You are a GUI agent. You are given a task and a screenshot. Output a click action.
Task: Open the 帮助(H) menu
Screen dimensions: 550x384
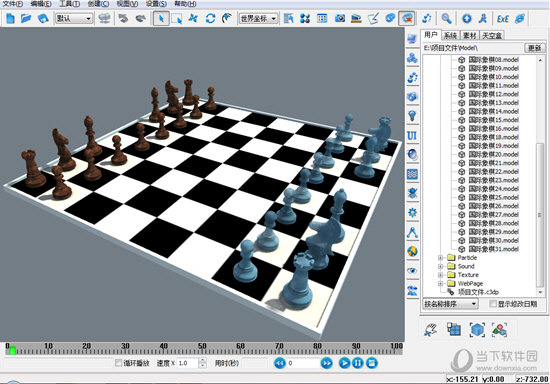(185, 4)
